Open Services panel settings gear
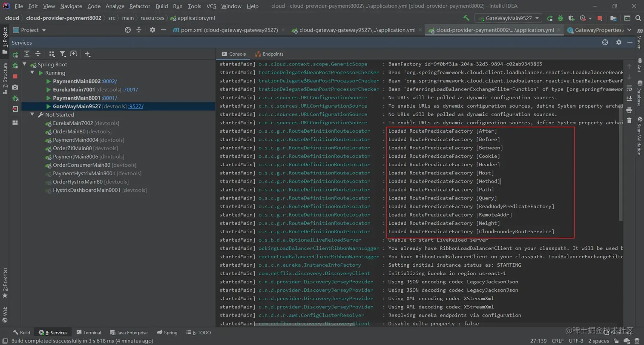Viewport: 644px width, 345px height. pyautogui.click(x=619, y=43)
